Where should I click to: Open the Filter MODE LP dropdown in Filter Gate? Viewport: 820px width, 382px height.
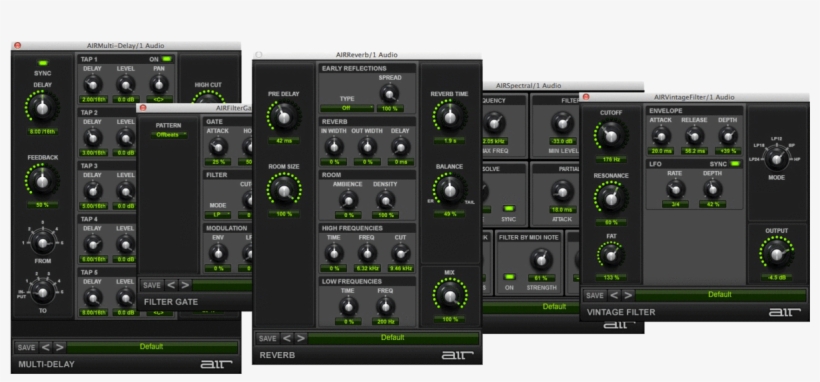pos(218,215)
